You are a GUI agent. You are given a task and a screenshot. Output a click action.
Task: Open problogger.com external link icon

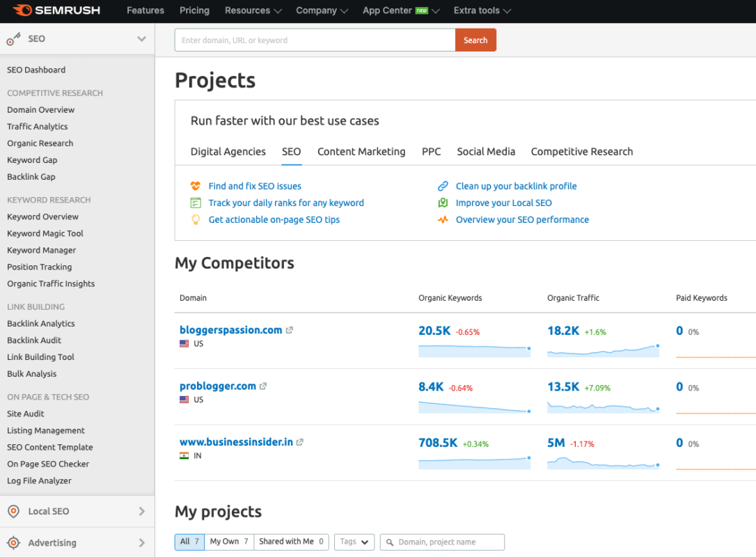262,386
